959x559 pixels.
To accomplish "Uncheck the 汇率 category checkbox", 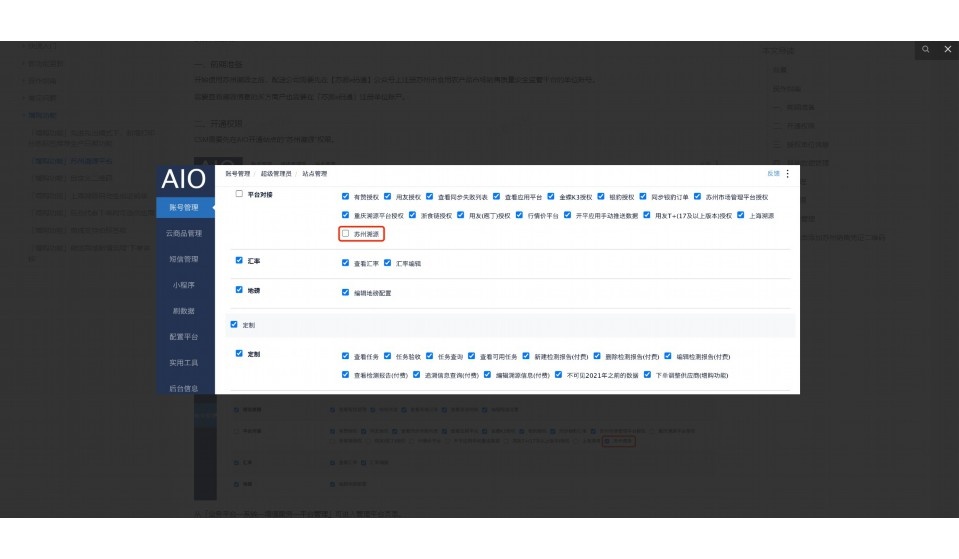I will pos(239,261).
